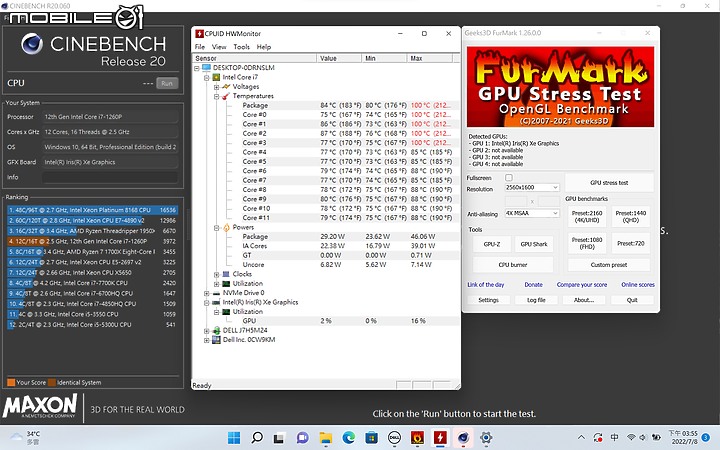Click the Sensor column header
The width and height of the screenshot is (720, 450).
click(x=255, y=58)
